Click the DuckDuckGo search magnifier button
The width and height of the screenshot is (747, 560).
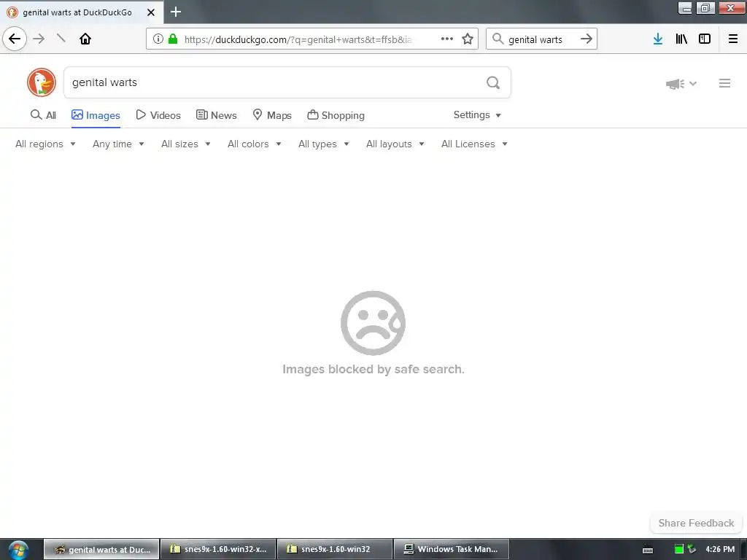click(x=493, y=83)
